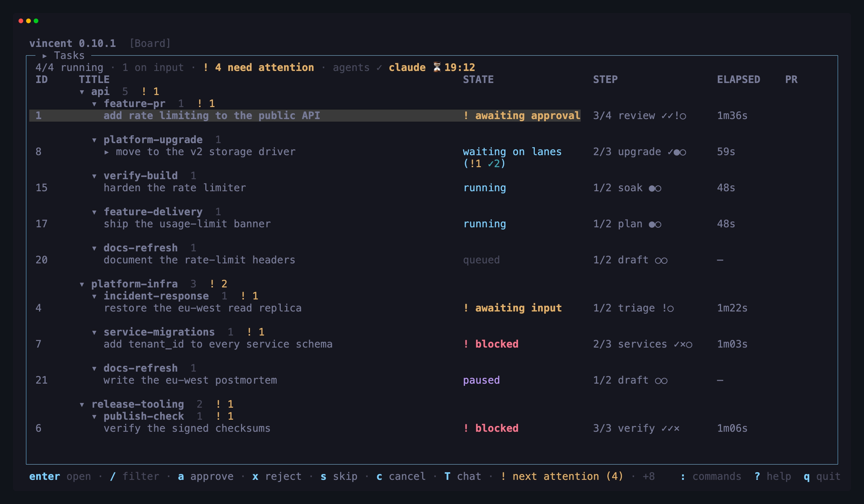Click the '! 1' attention badge on api
This screenshot has width=864, height=504.
pos(150,92)
